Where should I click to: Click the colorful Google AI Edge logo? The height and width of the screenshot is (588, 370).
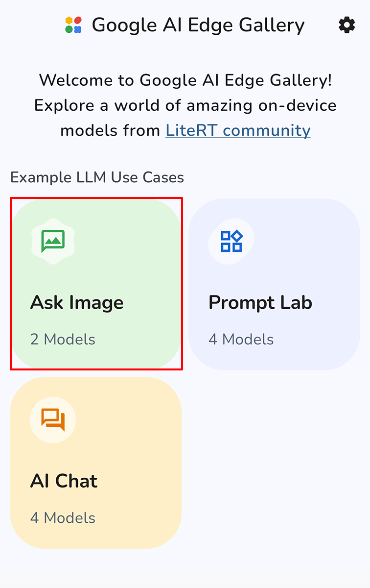click(73, 25)
